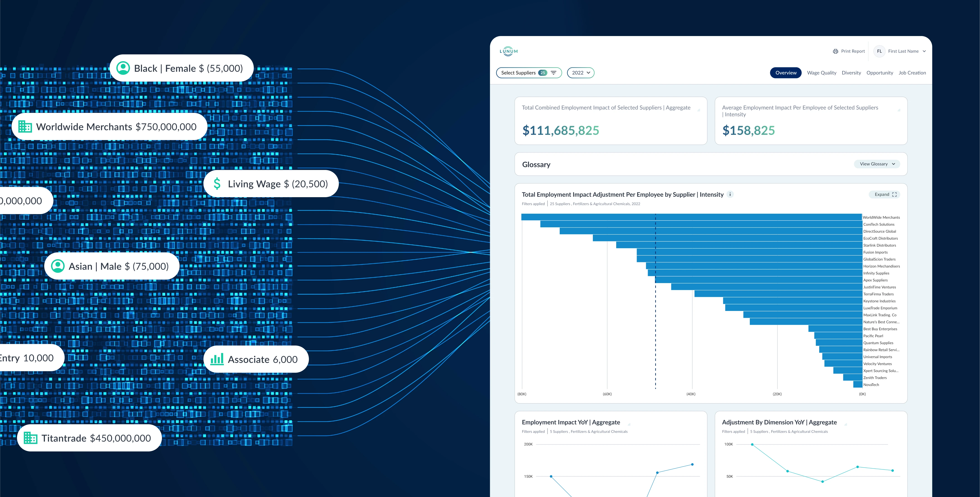Click the person icon in Asian | Male pill
The width and height of the screenshot is (980, 497).
58,266
